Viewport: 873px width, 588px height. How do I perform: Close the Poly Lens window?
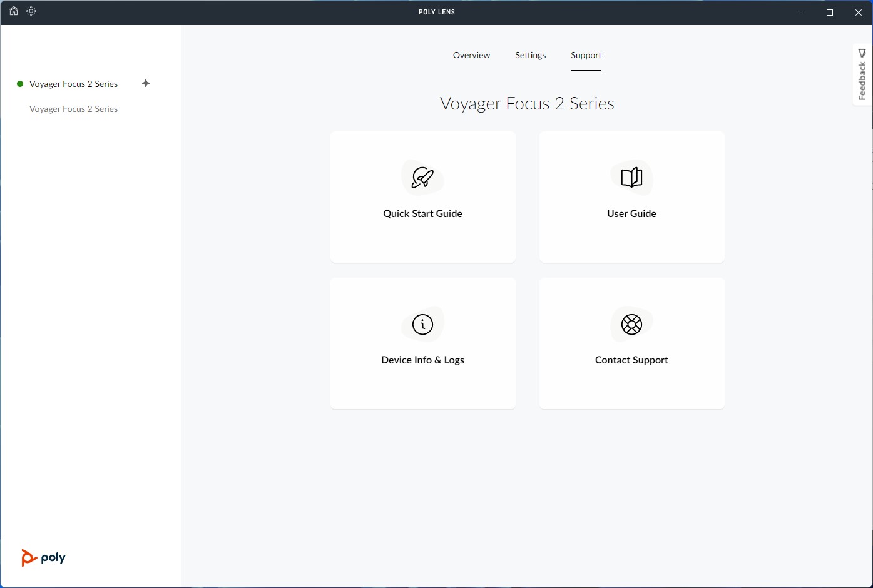coord(859,13)
